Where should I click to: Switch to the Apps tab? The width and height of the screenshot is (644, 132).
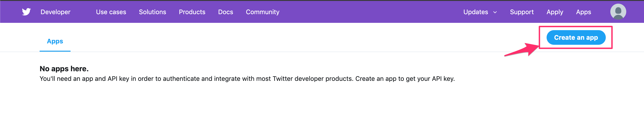(55, 41)
